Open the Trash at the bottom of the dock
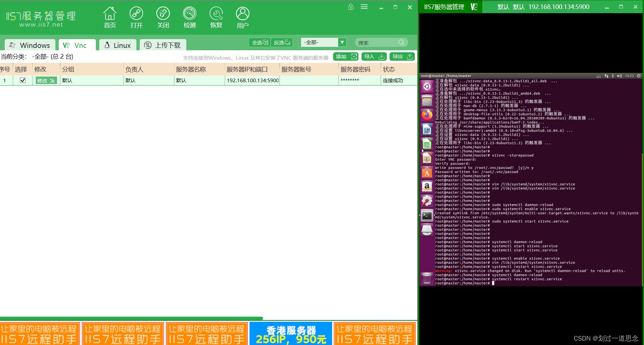This screenshot has height=345, width=644. point(427,278)
